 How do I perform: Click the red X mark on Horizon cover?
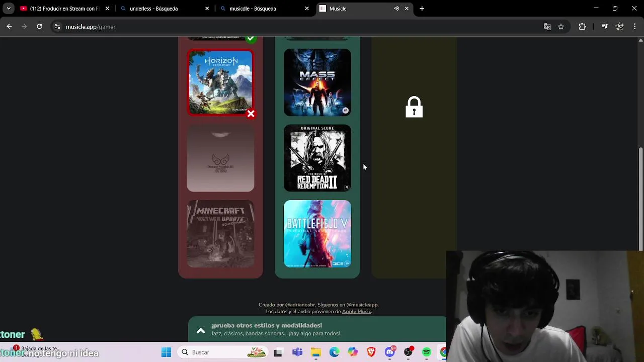pos(251,114)
